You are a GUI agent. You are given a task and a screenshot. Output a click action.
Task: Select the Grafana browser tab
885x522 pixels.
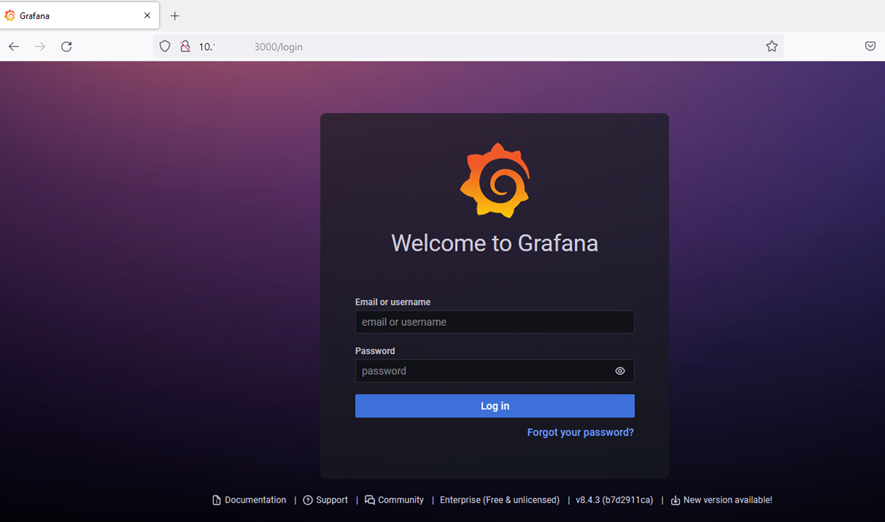click(x=79, y=15)
